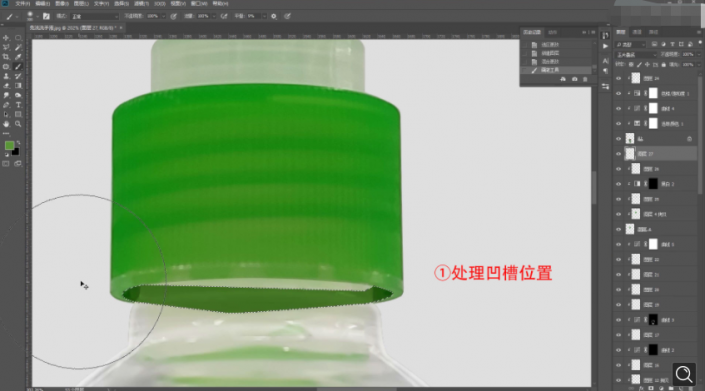The image size is (705, 391).
Task: Hide the 色相/饱和度 1 adjustment layer
Action: click(618, 93)
